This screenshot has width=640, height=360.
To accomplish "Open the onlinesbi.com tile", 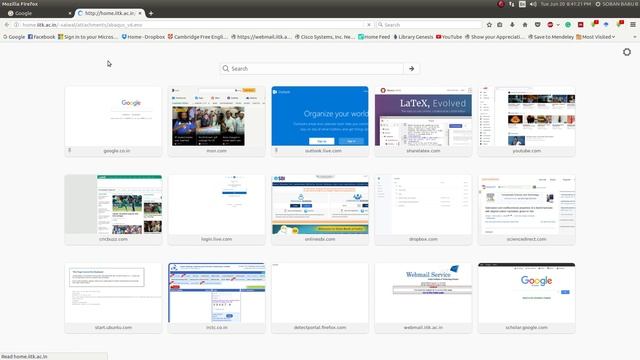I will [x=320, y=209].
